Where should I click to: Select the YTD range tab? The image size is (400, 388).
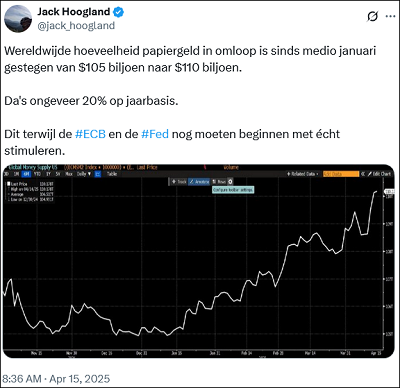pyautogui.click(x=37, y=174)
